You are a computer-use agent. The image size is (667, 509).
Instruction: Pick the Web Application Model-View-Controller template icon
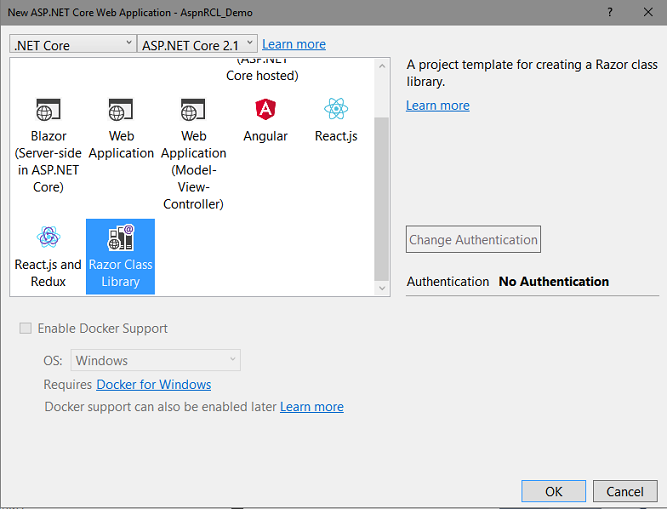pos(193,110)
